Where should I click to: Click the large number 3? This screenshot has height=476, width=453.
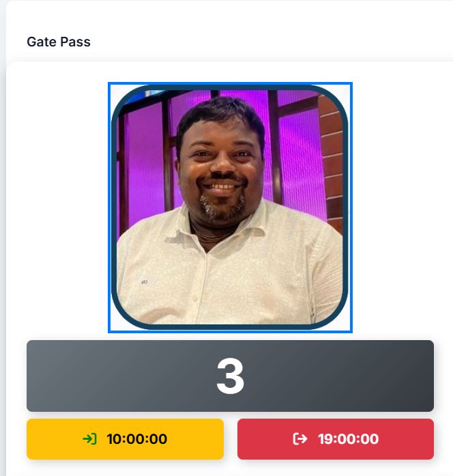(x=231, y=376)
